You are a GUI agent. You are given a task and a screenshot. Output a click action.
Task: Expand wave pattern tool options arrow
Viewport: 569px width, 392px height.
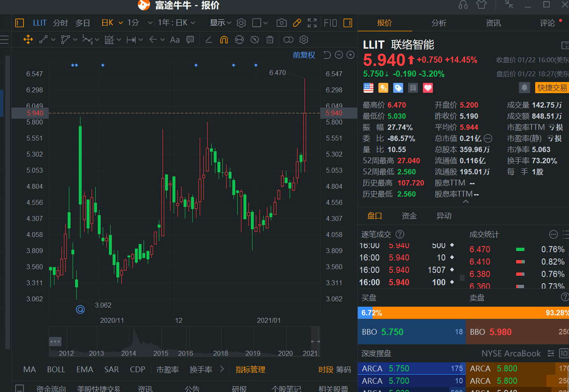click(97, 40)
